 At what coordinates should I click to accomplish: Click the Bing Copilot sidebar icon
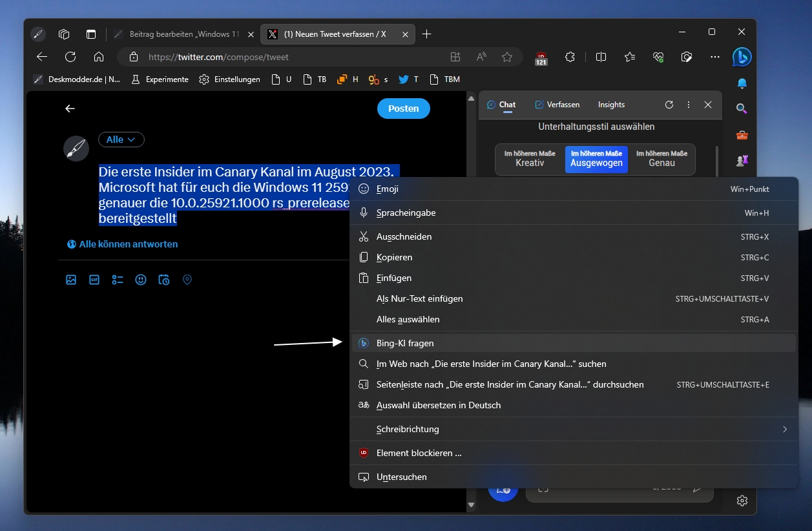(742, 57)
